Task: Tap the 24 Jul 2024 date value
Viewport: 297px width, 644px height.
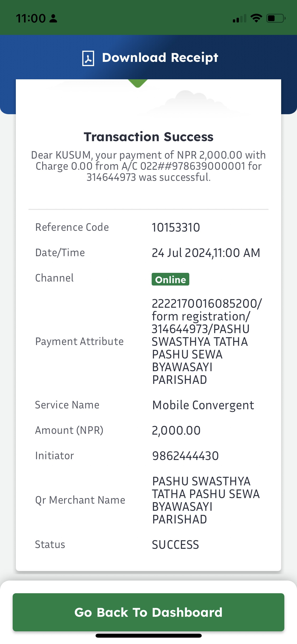Action: click(206, 253)
